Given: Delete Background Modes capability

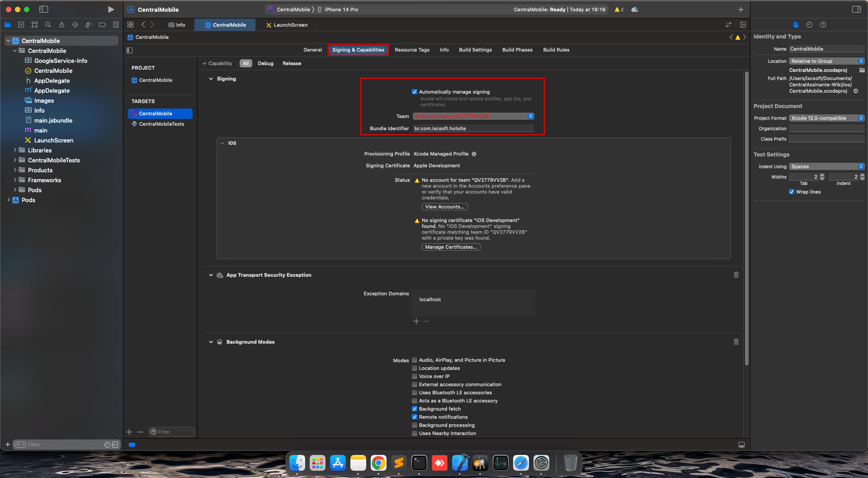Looking at the screenshot, I should click(736, 342).
